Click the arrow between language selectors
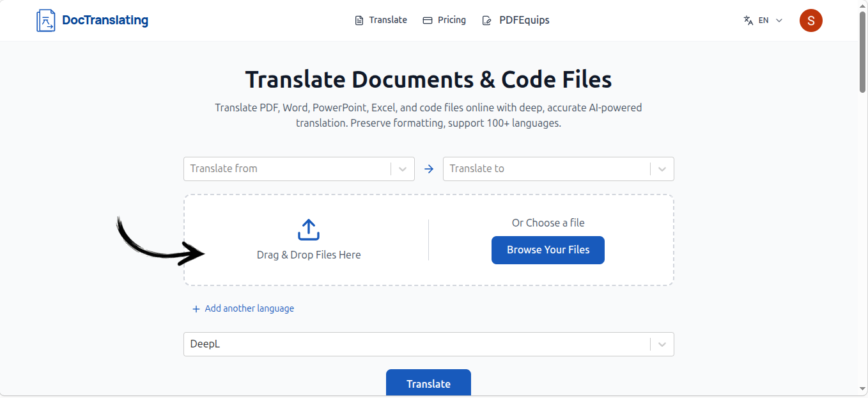This screenshot has width=868, height=398. [429, 169]
